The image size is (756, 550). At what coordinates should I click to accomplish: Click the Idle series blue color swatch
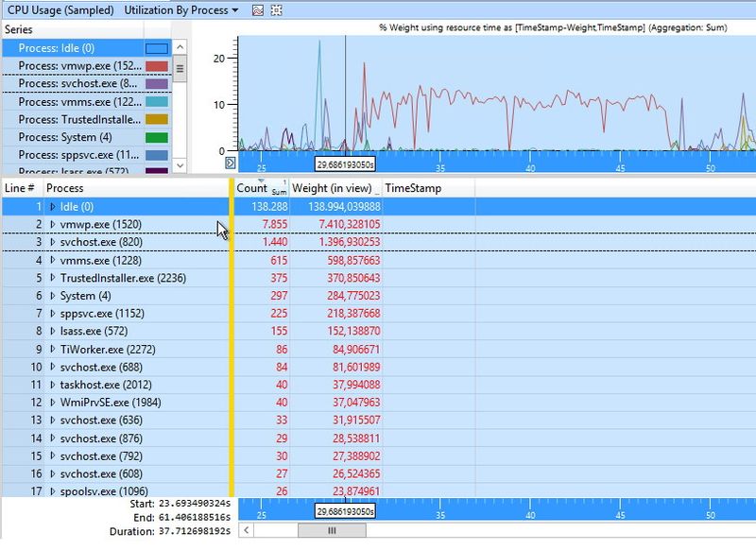pyautogui.click(x=157, y=48)
